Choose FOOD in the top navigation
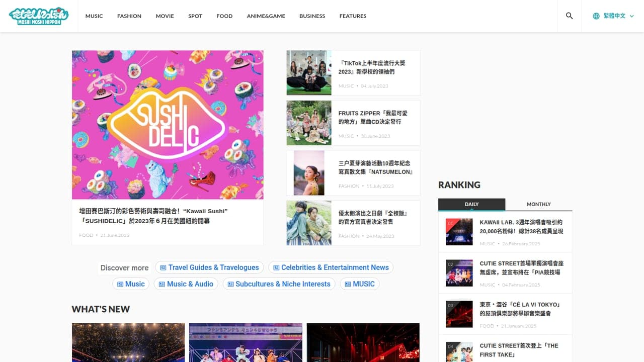 (224, 16)
